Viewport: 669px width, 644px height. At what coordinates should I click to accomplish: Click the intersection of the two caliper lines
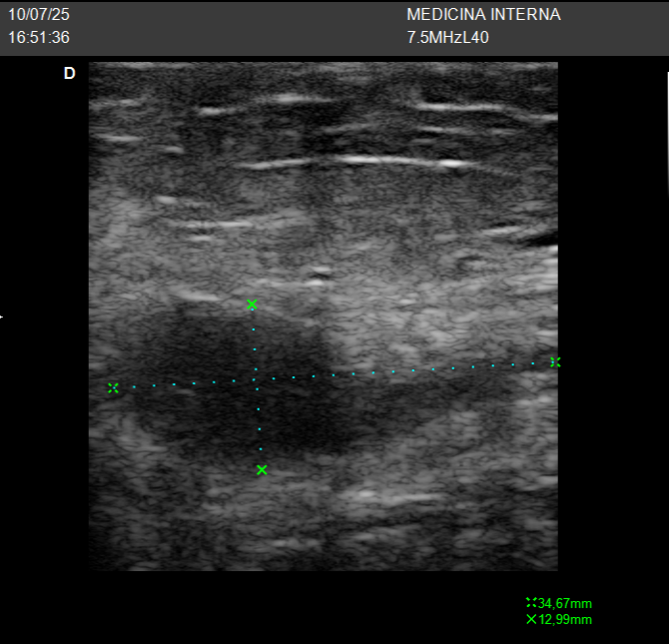256,379
